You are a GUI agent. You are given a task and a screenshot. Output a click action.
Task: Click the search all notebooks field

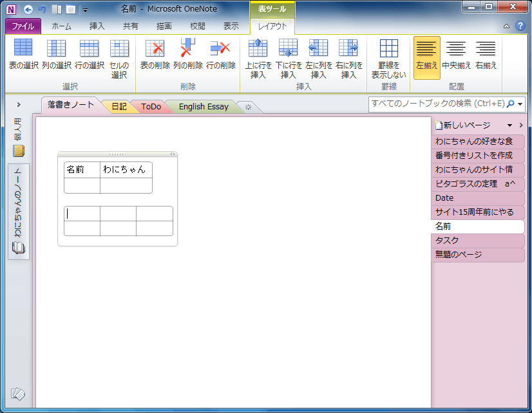(438, 104)
